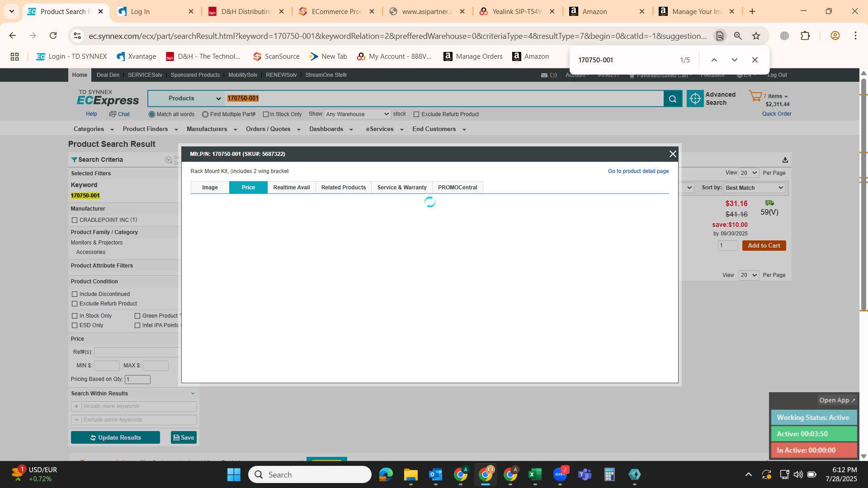The image size is (868, 488).
Task: Click the MIN $ price field
Action: coord(107,366)
